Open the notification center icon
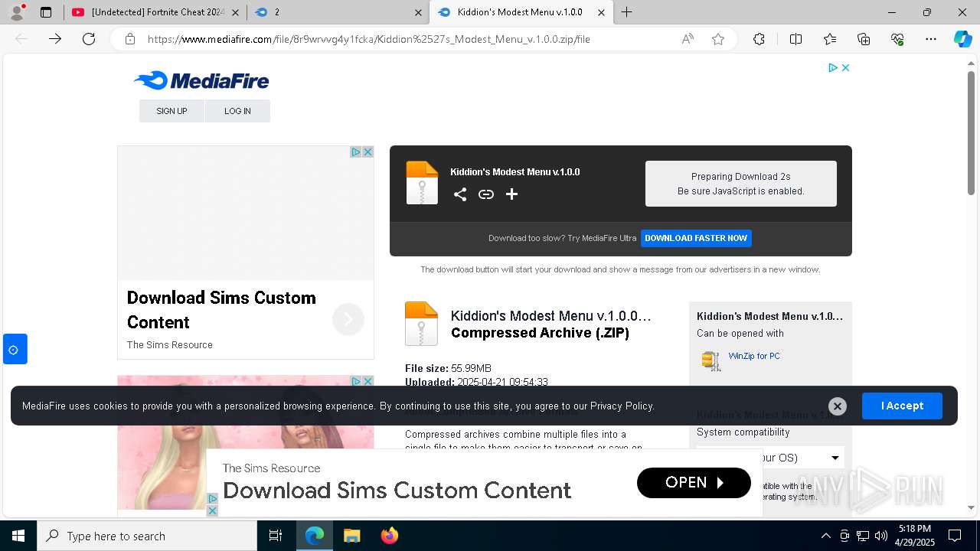 coord(955,536)
